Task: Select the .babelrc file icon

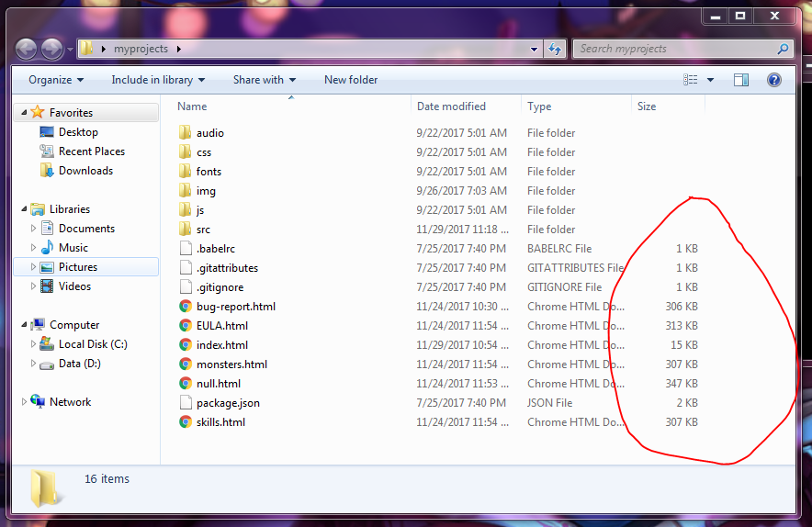Action: [x=186, y=248]
